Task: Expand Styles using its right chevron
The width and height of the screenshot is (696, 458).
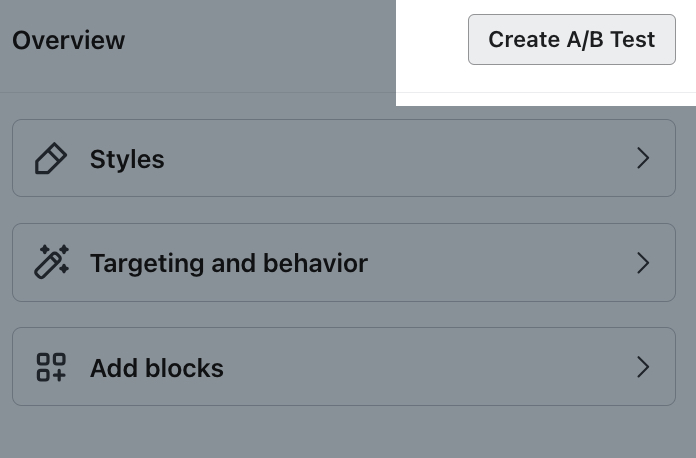Action: click(643, 159)
